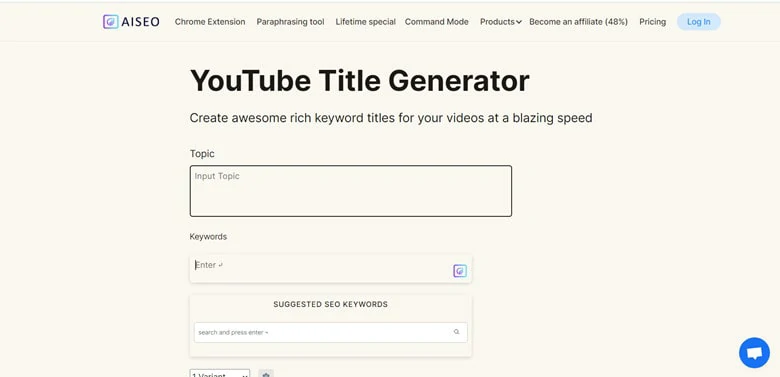
Task: Click the AISEO logo icon
Action: pos(110,21)
